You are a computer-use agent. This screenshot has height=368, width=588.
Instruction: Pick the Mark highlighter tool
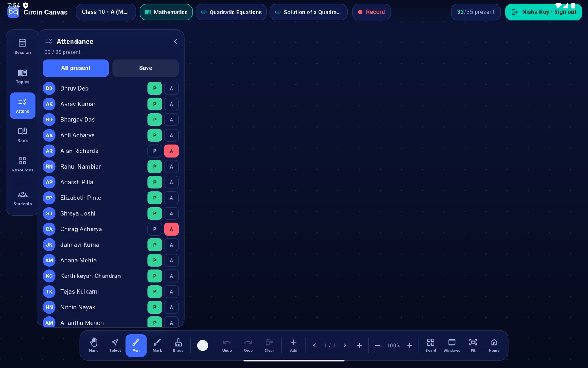(157, 345)
